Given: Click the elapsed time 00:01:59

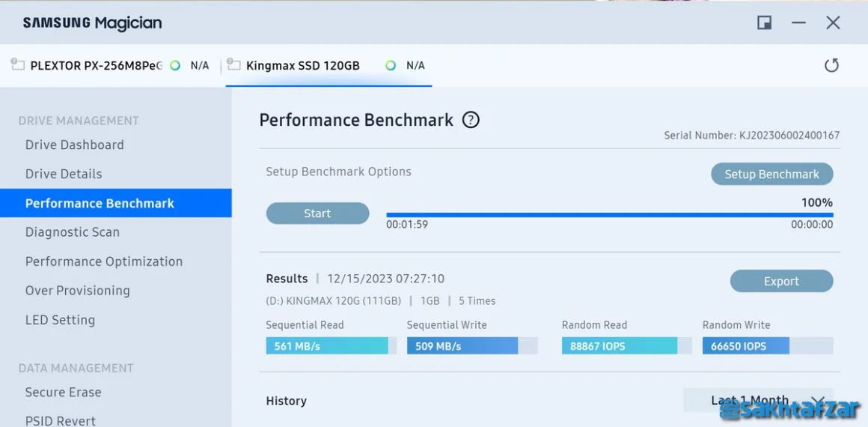Looking at the screenshot, I should pyautogui.click(x=407, y=225).
